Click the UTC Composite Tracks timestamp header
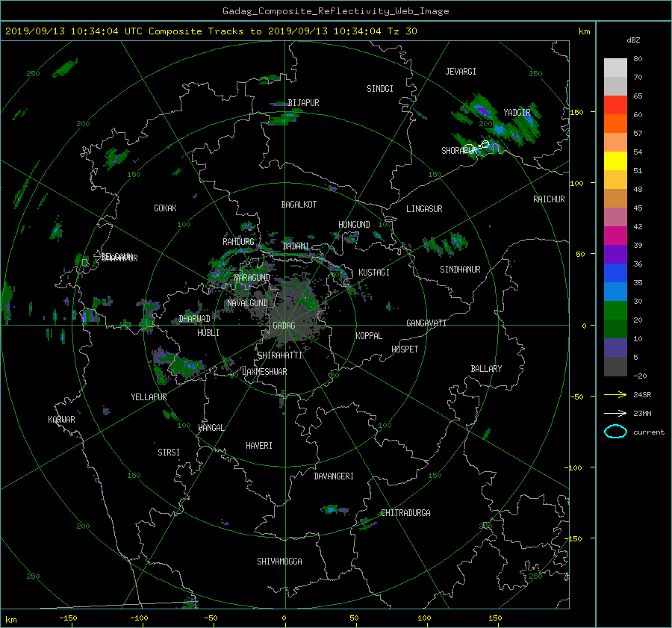This screenshot has height=628, width=672. click(211, 31)
